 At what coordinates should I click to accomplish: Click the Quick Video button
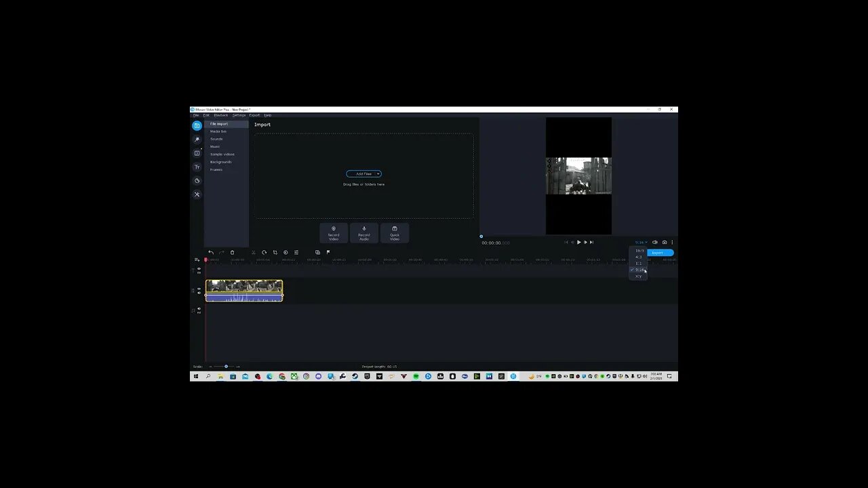point(395,233)
